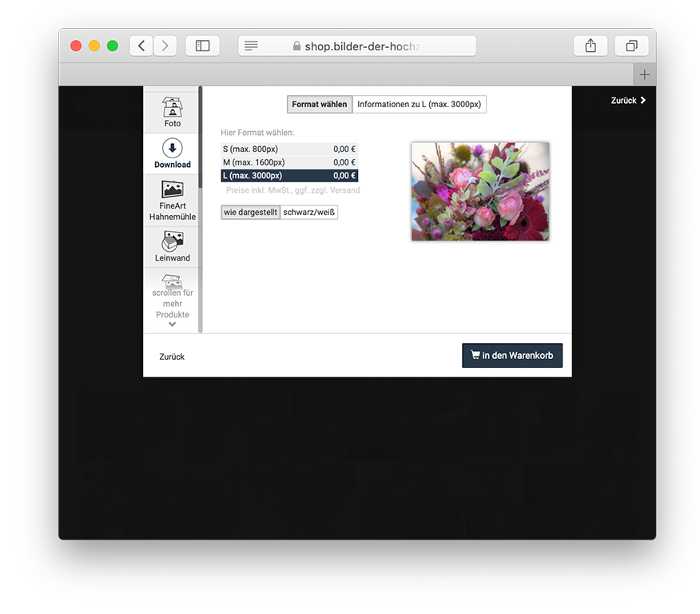Expand more products via scroll chevron
Image resolution: width=700 pixels, height=614 pixels.
coord(173,325)
